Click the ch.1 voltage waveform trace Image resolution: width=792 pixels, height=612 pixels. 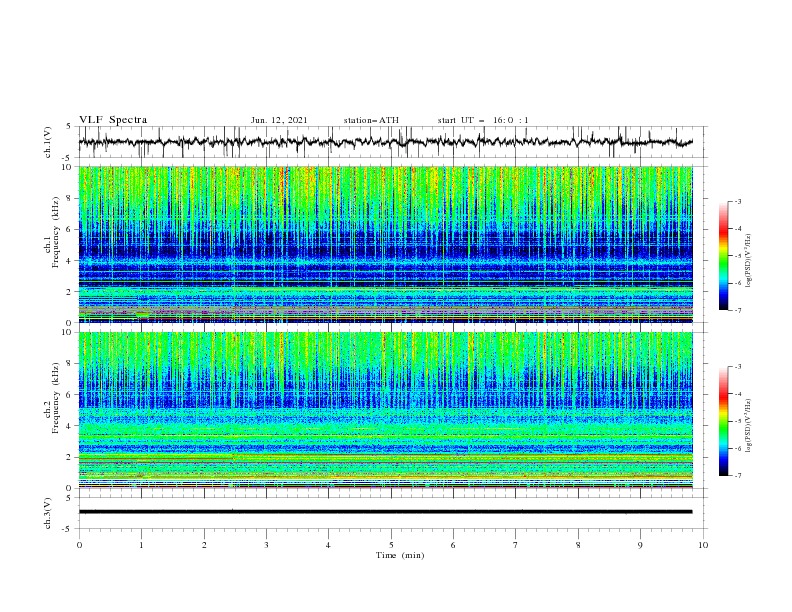pos(385,142)
